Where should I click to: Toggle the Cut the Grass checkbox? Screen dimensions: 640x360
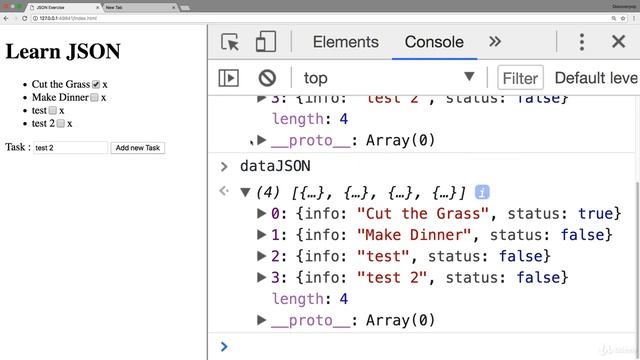tap(96, 84)
